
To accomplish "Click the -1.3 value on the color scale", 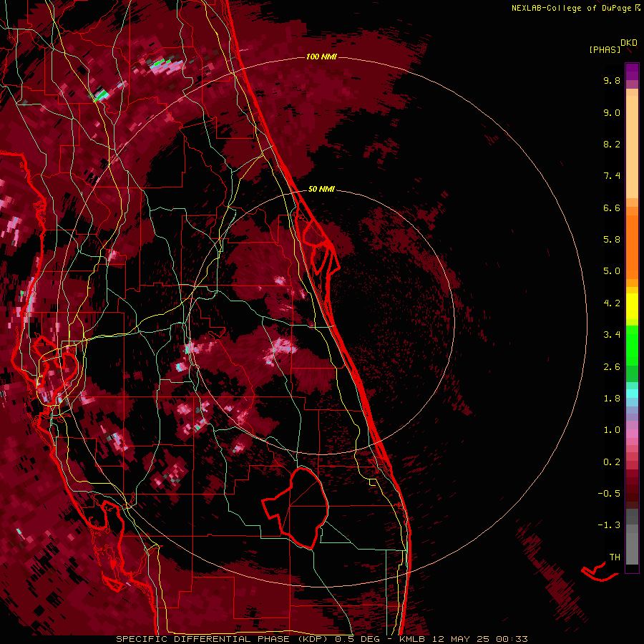I will (x=609, y=525).
